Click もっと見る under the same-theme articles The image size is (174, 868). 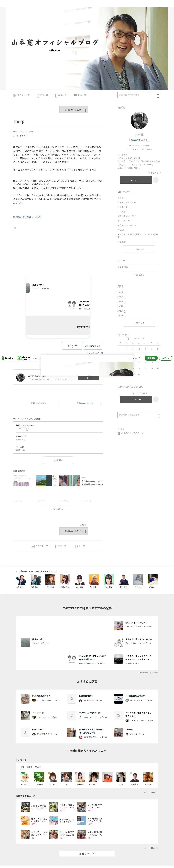[58, 460]
